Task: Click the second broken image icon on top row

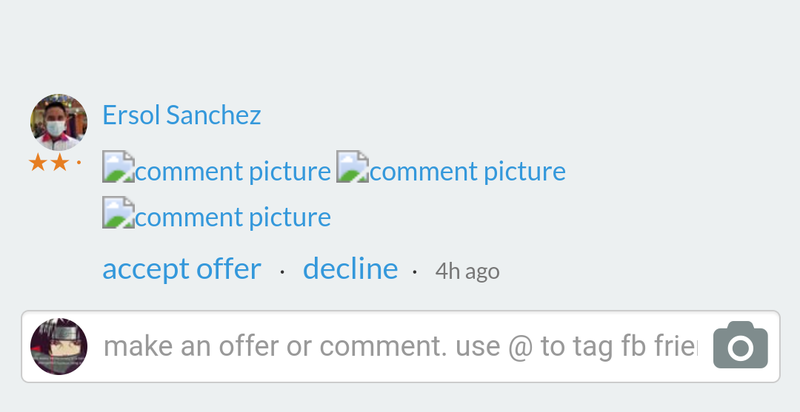Action: click(x=352, y=166)
